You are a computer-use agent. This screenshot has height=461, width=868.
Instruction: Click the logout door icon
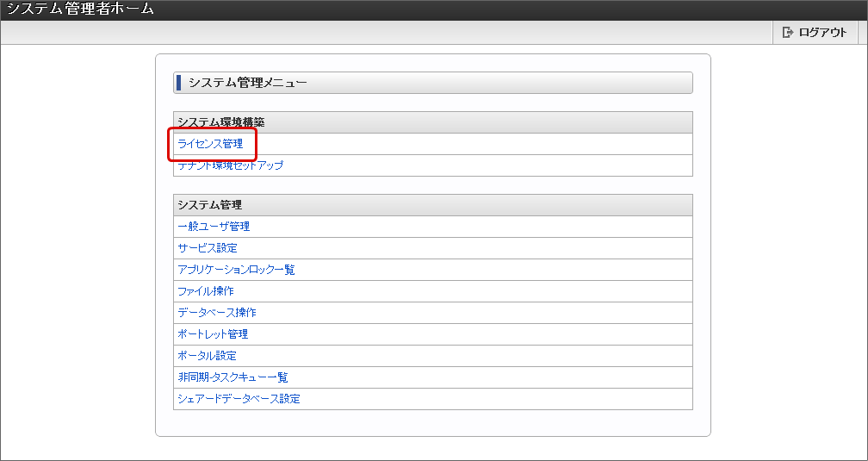click(787, 32)
